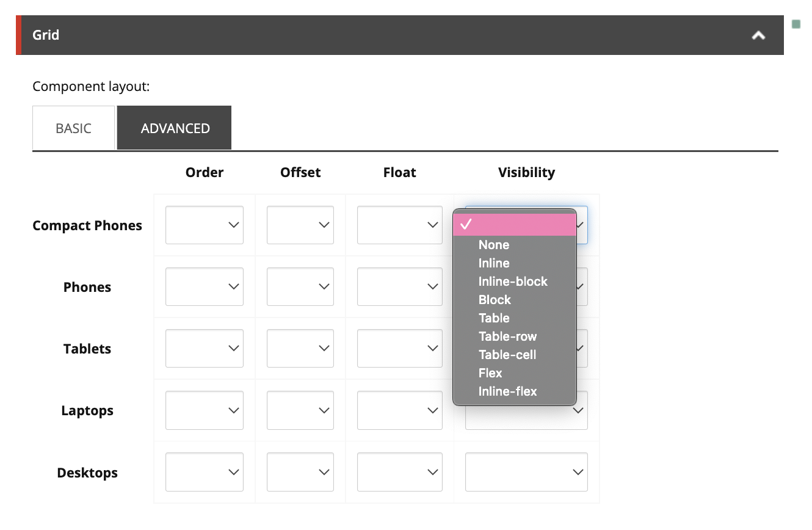Image resolution: width=812 pixels, height=530 pixels.
Task: Choose Table-row from the visibility list
Action: [515, 336]
